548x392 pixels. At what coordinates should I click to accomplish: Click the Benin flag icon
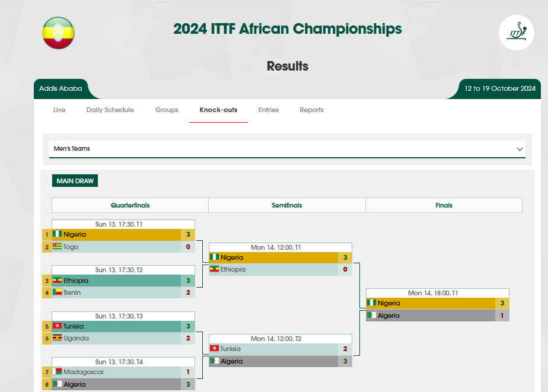pyautogui.click(x=58, y=292)
